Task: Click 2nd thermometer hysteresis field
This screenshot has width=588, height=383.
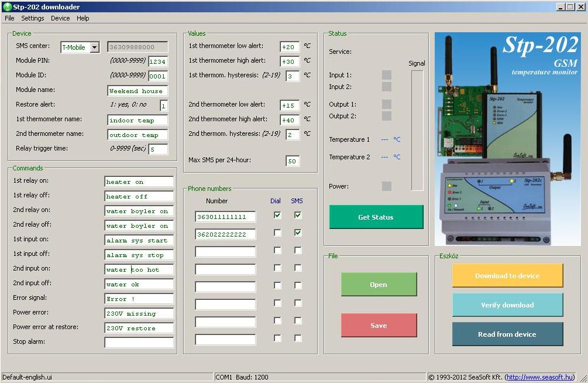Action: tap(293, 135)
